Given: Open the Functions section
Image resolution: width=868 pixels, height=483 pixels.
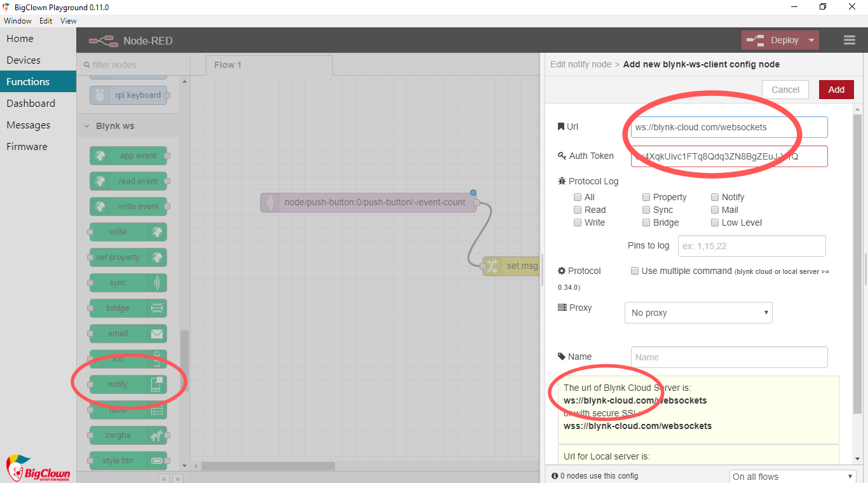Looking at the screenshot, I should click(x=38, y=82).
